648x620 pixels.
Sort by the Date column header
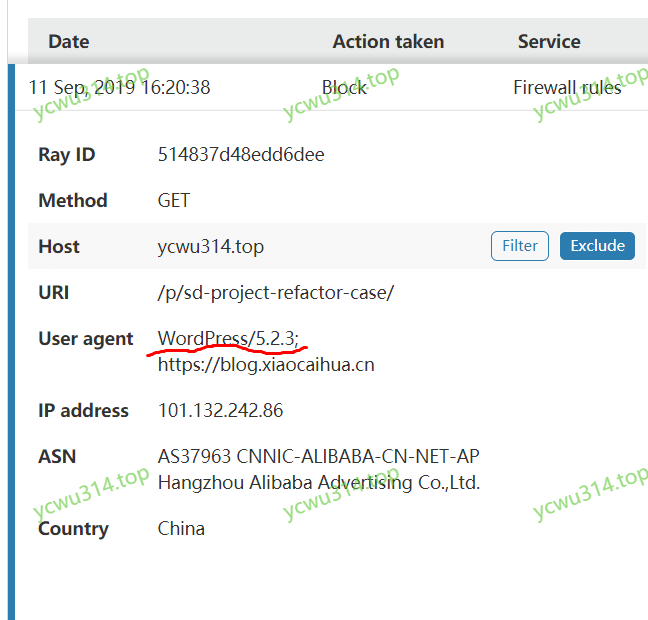click(x=69, y=42)
